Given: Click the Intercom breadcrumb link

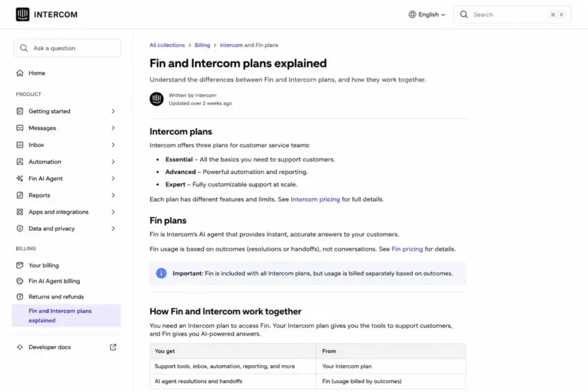Looking at the screenshot, I should click(x=231, y=45).
